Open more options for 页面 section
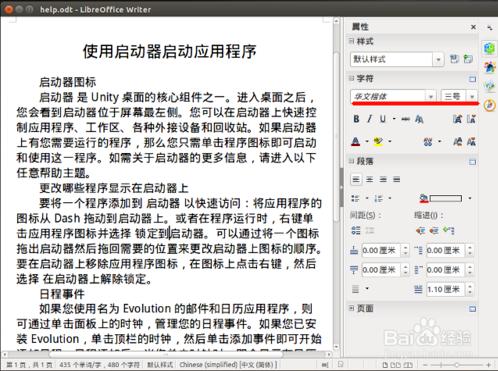This screenshot has width=498, height=371. tap(472, 309)
